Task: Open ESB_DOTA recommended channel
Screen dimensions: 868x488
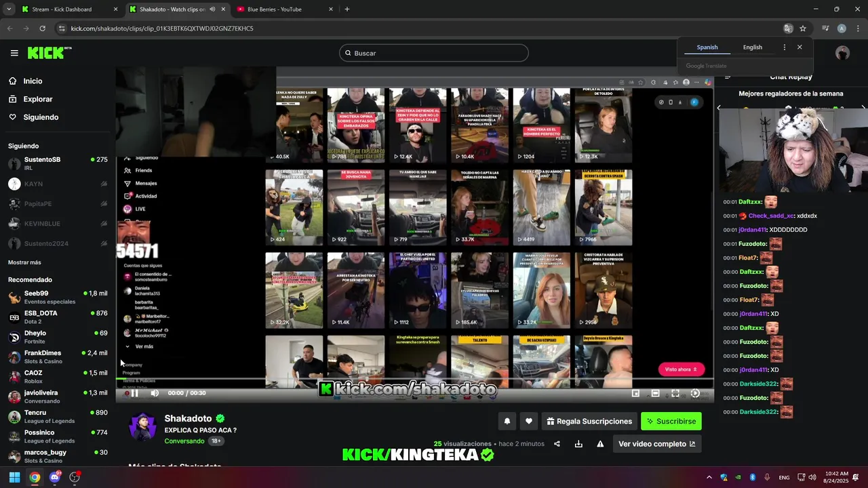Action: (x=58, y=317)
